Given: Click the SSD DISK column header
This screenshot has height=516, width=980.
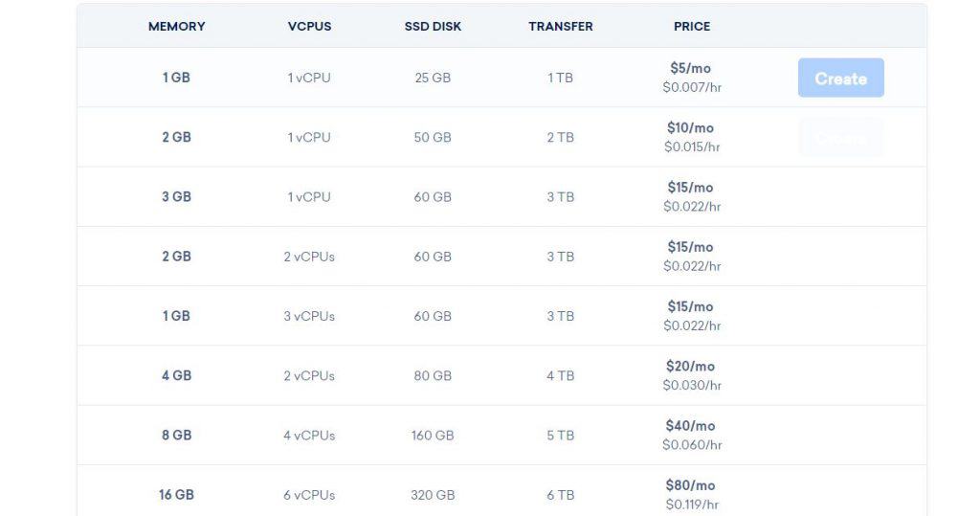Looking at the screenshot, I should tap(433, 26).
